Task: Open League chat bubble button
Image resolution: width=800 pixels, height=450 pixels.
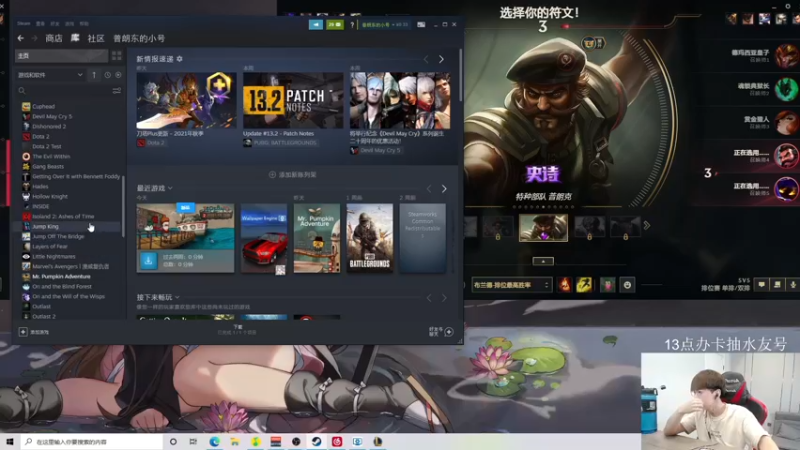Action: coord(761,285)
